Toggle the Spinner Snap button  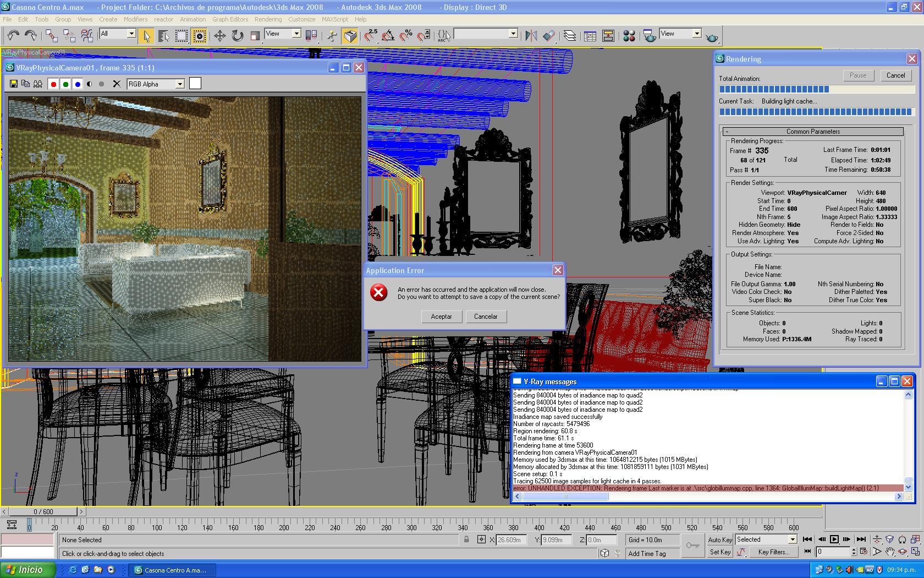pyautogui.click(x=424, y=36)
